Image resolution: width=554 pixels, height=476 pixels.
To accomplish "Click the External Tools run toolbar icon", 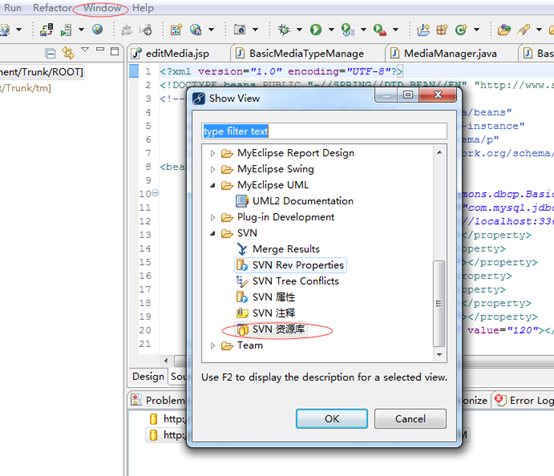I will point(379,30).
